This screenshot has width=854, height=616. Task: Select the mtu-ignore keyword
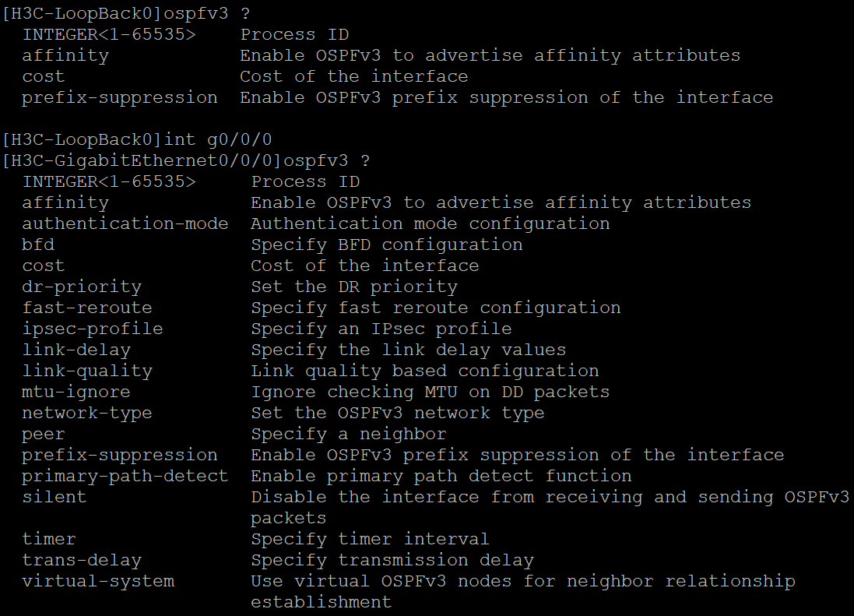76,392
